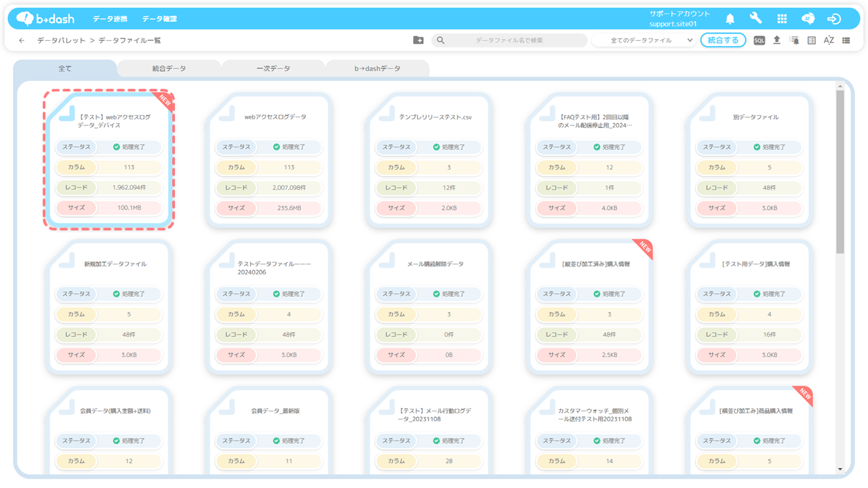This screenshot has width=868, height=488.
Task: Click the 235.6MB size value
Action: tap(289, 208)
